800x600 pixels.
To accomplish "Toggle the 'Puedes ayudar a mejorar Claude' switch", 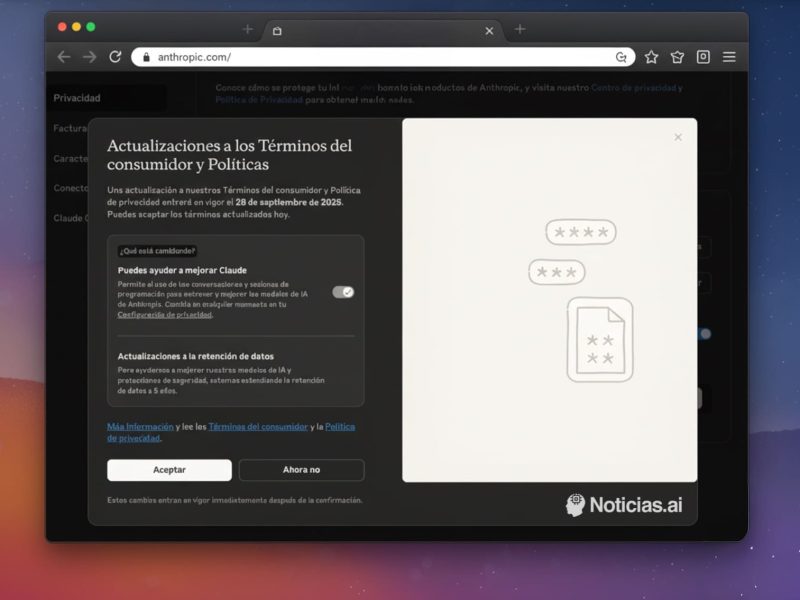I will (x=343, y=292).
